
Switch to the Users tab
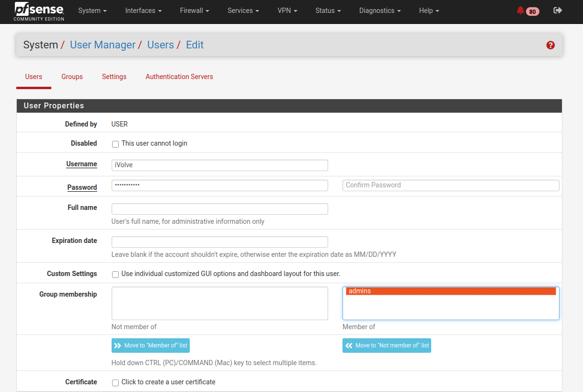point(34,77)
